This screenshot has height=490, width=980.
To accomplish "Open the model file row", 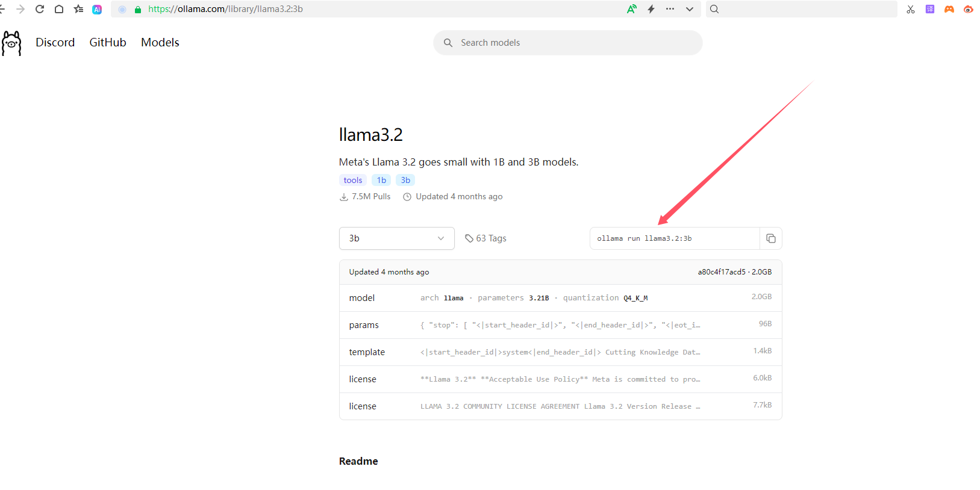I will [x=560, y=298].
